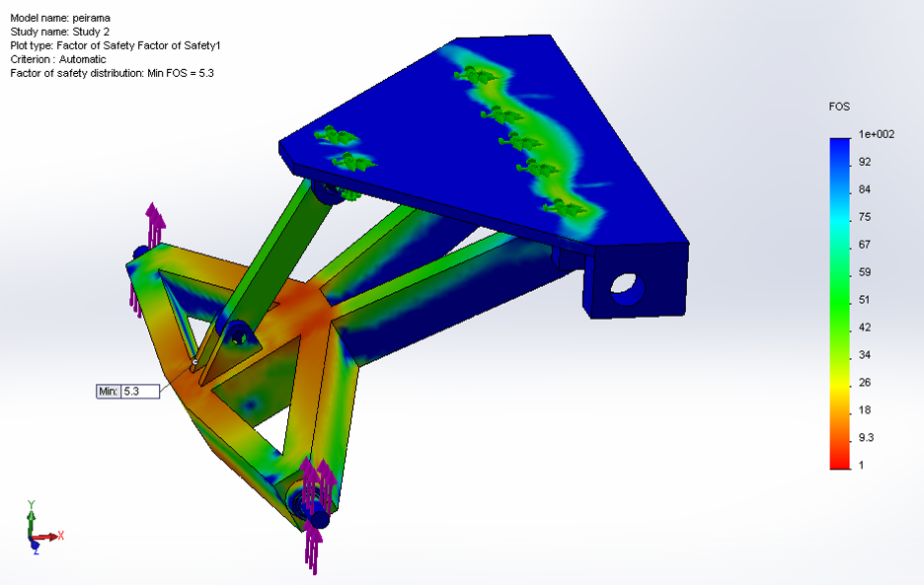Click the legend value 75

865,217
